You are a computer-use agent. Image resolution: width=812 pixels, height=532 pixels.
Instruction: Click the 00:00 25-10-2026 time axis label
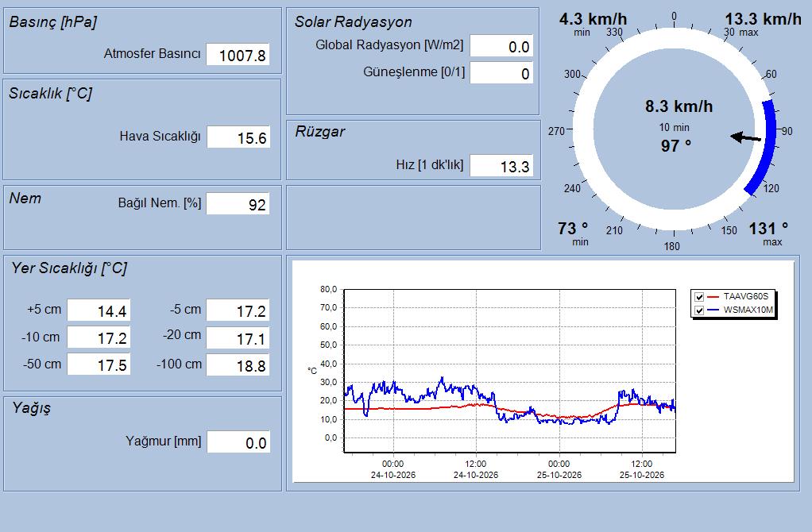pos(559,469)
